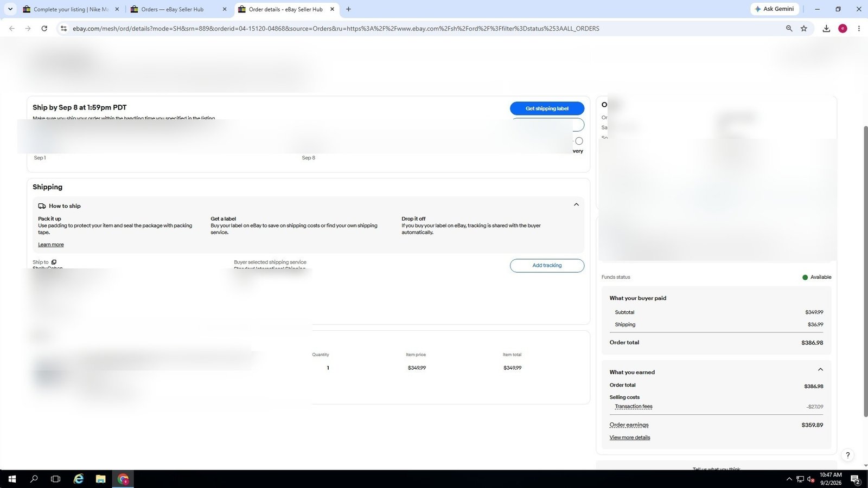Click Ask Gemini button
This screenshot has width=868, height=488.
775,9
